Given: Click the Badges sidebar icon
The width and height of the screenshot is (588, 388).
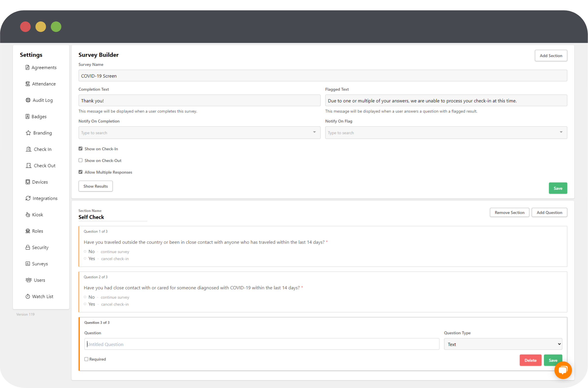Looking at the screenshot, I should 28,116.
